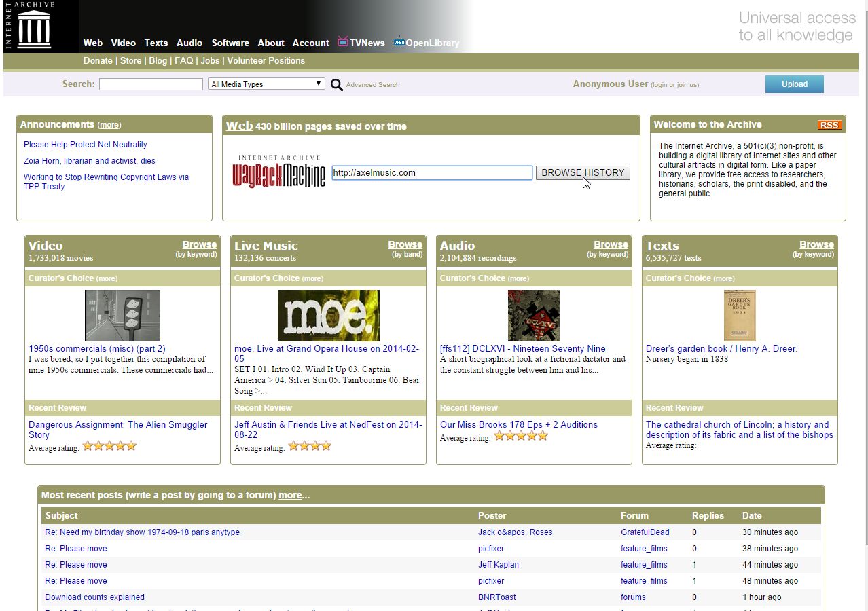Click the login or join us link
The width and height of the screenshot is (868, 611).
674,85
